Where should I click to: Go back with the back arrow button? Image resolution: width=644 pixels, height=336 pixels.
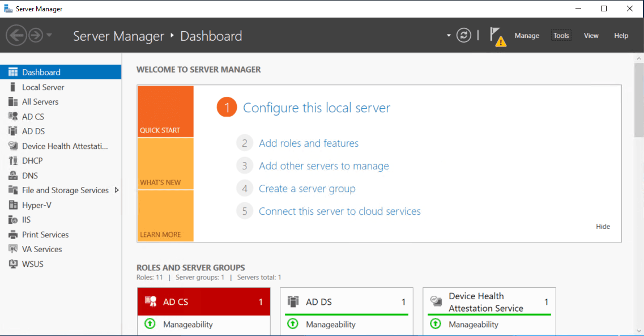tap(16, 35)
